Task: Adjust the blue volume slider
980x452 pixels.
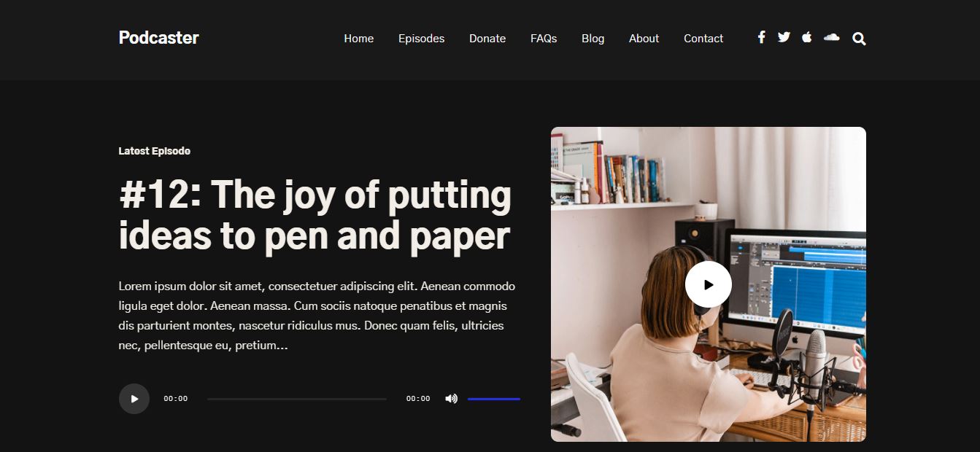Action: tap(495, 399)
